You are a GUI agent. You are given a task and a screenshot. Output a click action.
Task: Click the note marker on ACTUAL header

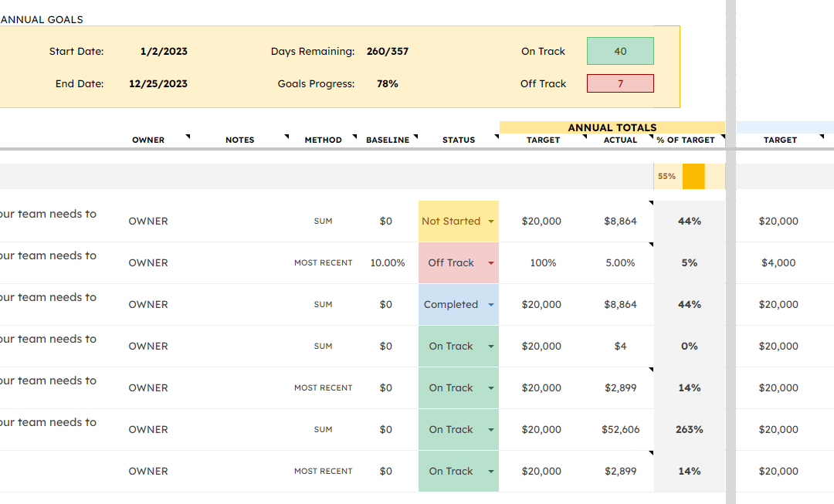tap(651, 137)
